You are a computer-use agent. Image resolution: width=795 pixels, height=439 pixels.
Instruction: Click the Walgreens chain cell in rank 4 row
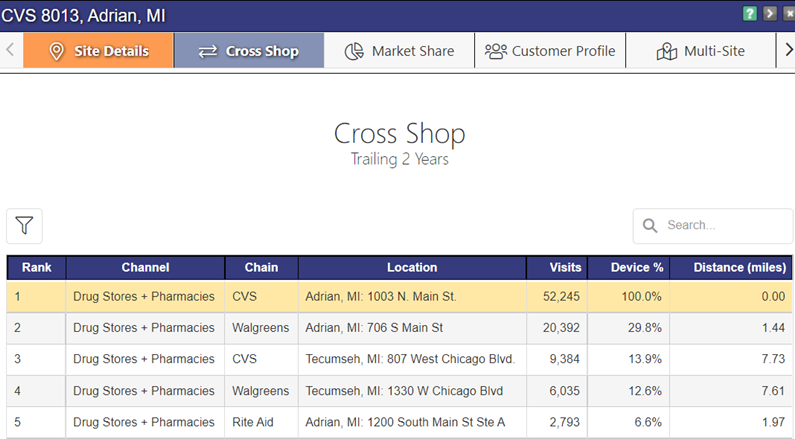262,391
